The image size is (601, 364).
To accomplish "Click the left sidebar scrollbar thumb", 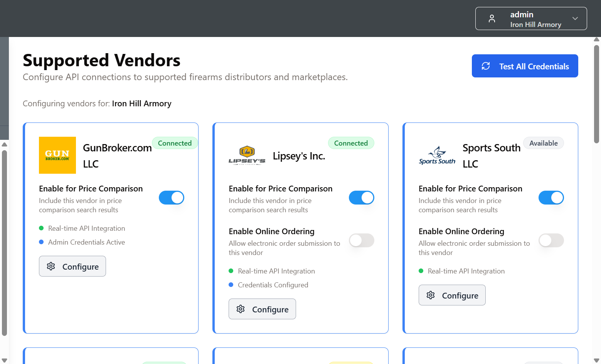I will (x=4, y=243).
